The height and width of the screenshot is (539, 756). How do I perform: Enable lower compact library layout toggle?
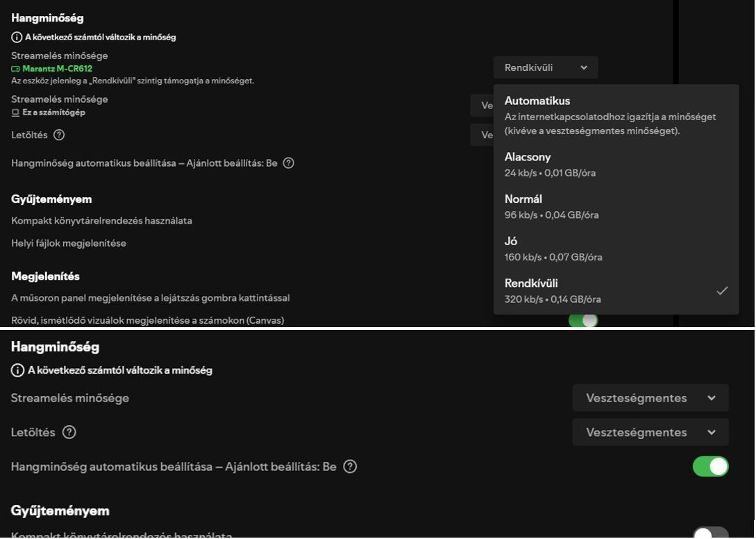710,533
